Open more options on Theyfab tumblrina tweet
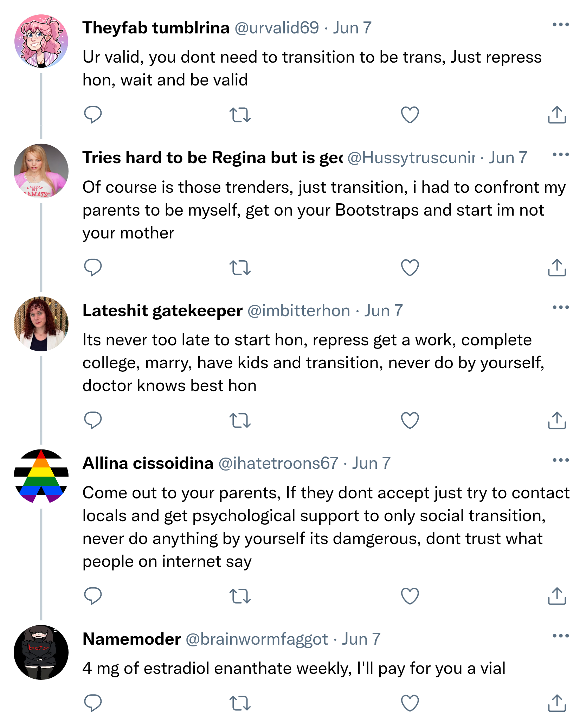Viewport: 586px width, 728px height. pos(560,25)
